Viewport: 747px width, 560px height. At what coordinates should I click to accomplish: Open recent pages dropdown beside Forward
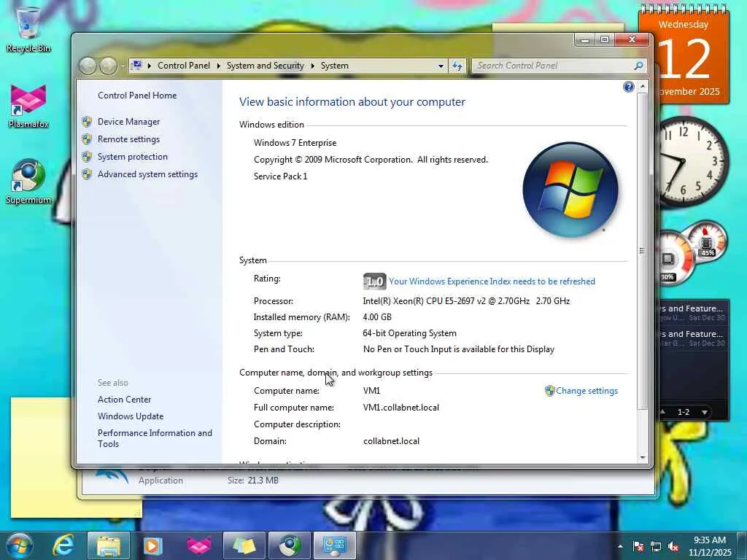123,66
